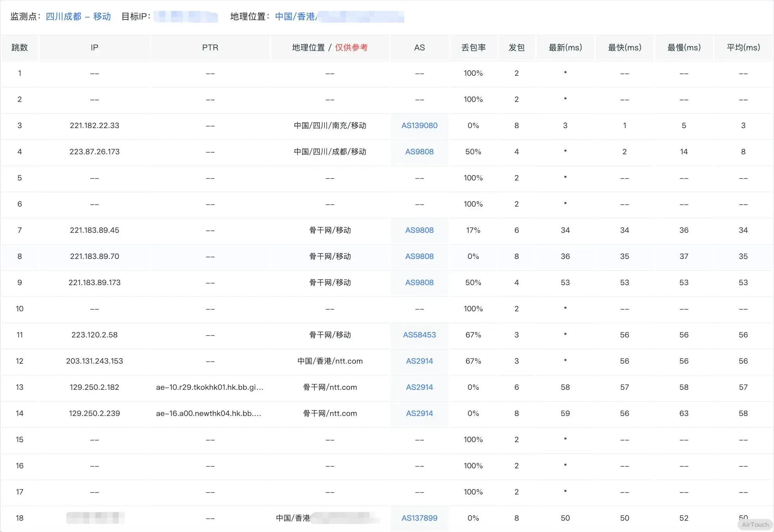
Task: Open the AS9808 link in hop 4
Action: pyautogui.click(x=419, y=152)
